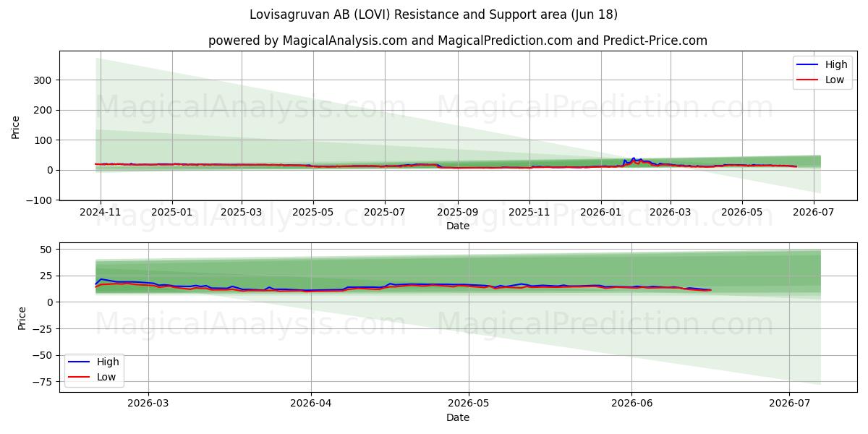
Task: Click 'High' label in top chart legend
Action: click(x=836, y=64)
